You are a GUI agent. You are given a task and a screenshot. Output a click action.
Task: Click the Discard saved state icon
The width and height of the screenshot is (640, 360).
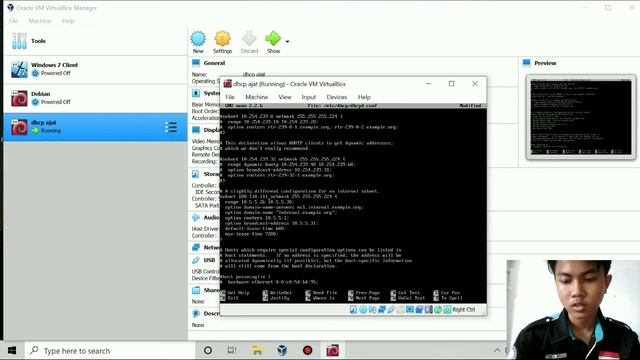point(249,42)
